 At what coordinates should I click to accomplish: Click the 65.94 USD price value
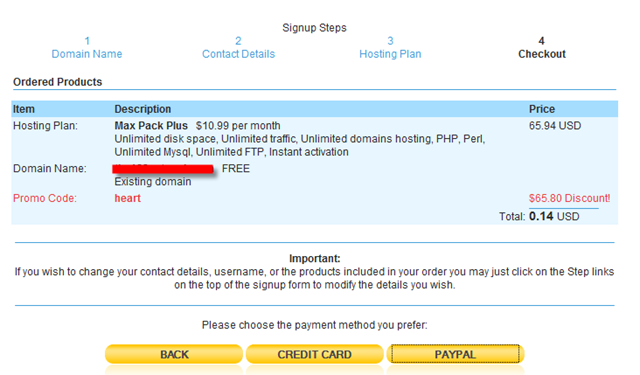tap(555, 125)
